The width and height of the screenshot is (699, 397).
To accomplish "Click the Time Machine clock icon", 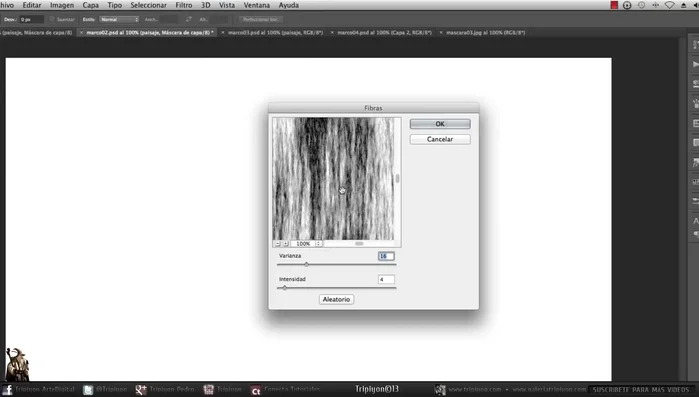I will click(x=641, y=5).
